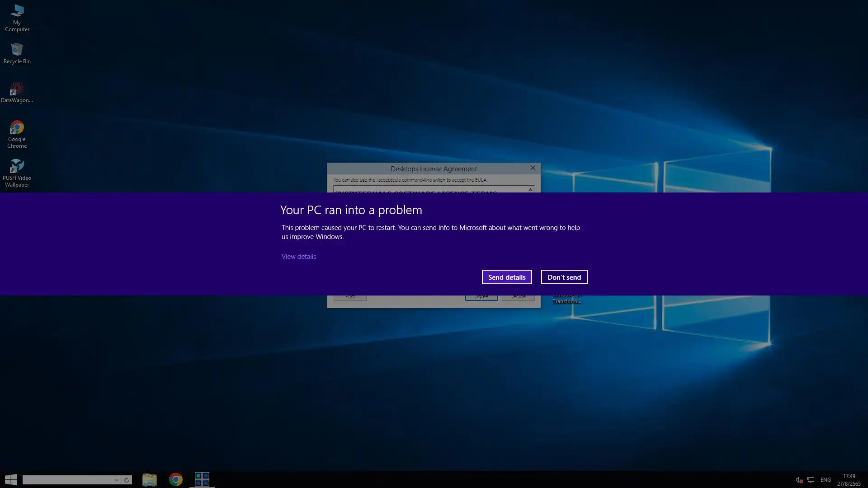The height and width of the screenshot is (488, 868).
Task: Click the View details link
Action: coord(298,256)
